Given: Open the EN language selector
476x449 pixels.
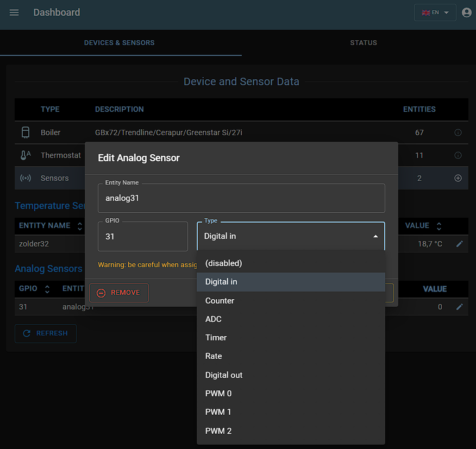Looking at the screenshot, I should (x=435, y=12).
